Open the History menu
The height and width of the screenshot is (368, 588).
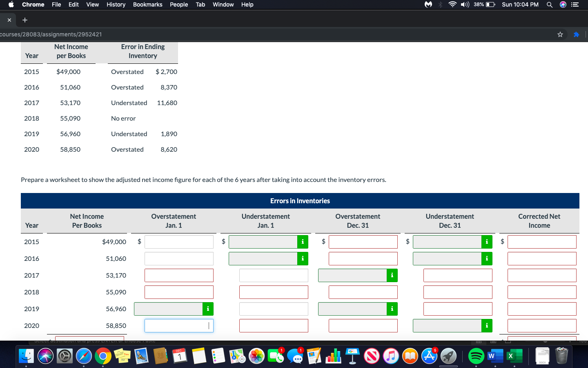coord(116,4)
